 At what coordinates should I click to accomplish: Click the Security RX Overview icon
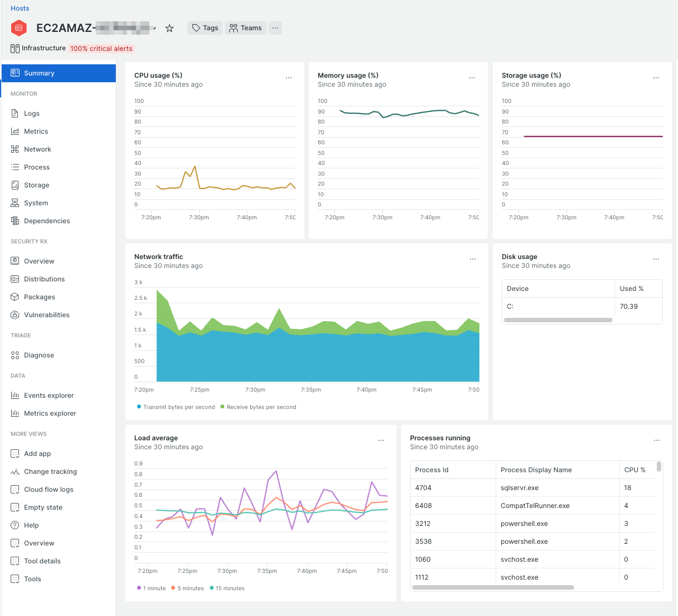pyautogui.click(x=15, y=261)
